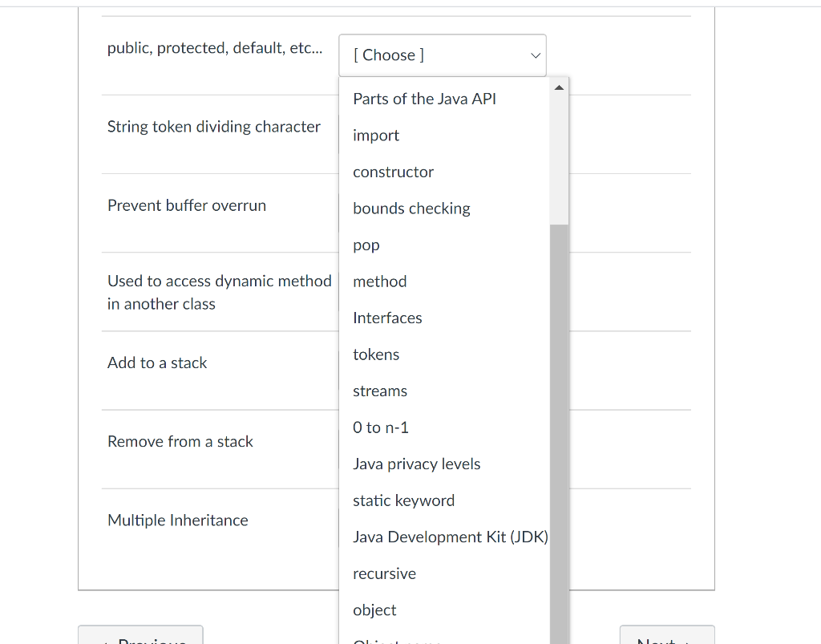The image size is (821, 644).
Task: Select "object" near the list bottom
Action: (374, 610)
